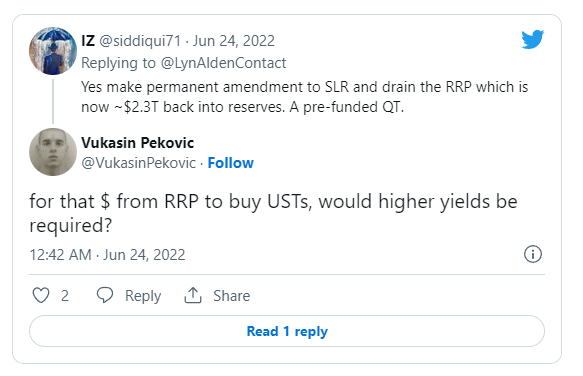Screen dimensions: 583x376
Task: Open IZ's parent tweet about SLR amendment
Action: coord(304,97)
